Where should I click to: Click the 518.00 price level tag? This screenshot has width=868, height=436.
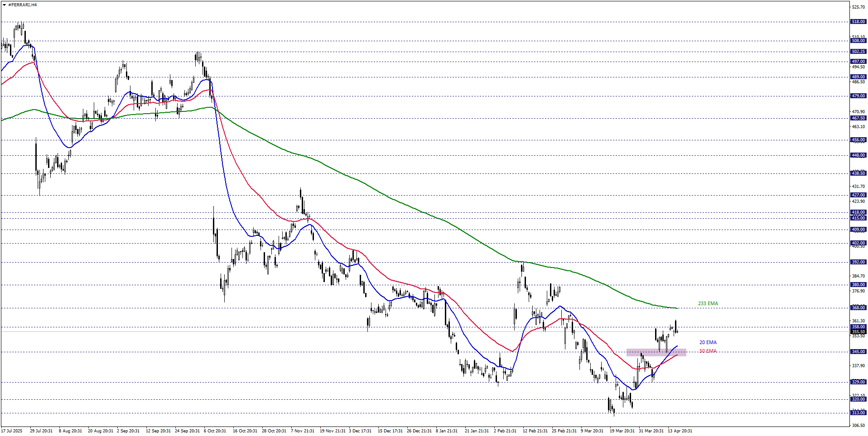click(858, 22)
